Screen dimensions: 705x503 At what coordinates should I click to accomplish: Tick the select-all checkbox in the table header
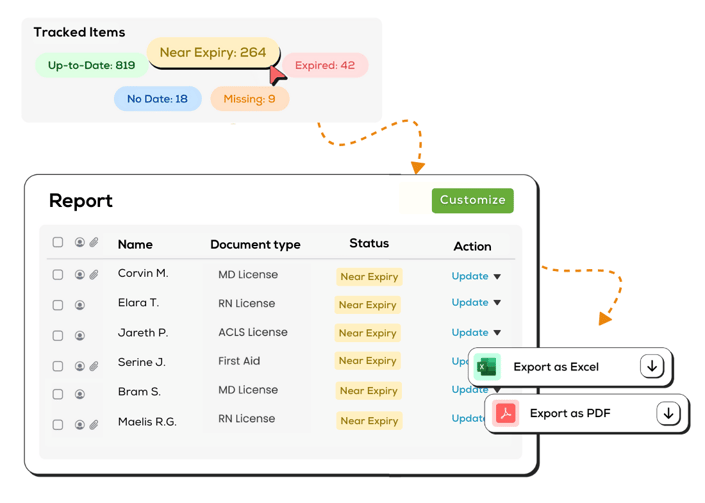[58, 242]
